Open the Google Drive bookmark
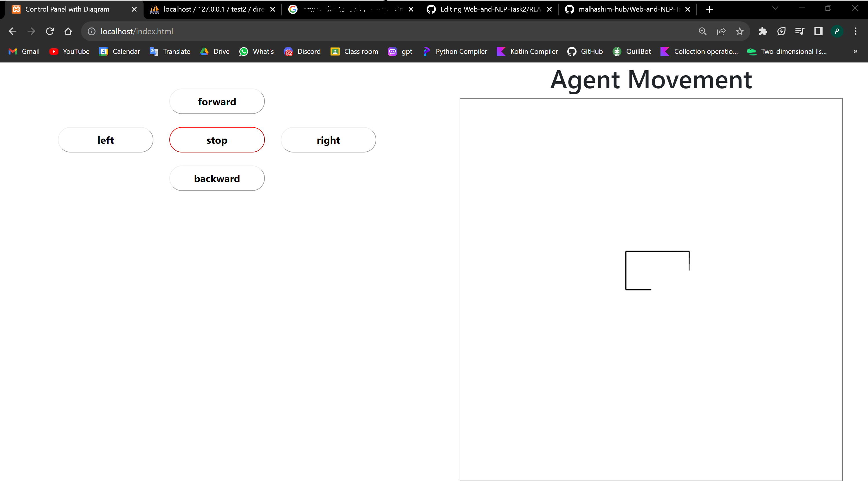Screen dimensions: 868x504 pyautogui.click(x=214, y=51)
